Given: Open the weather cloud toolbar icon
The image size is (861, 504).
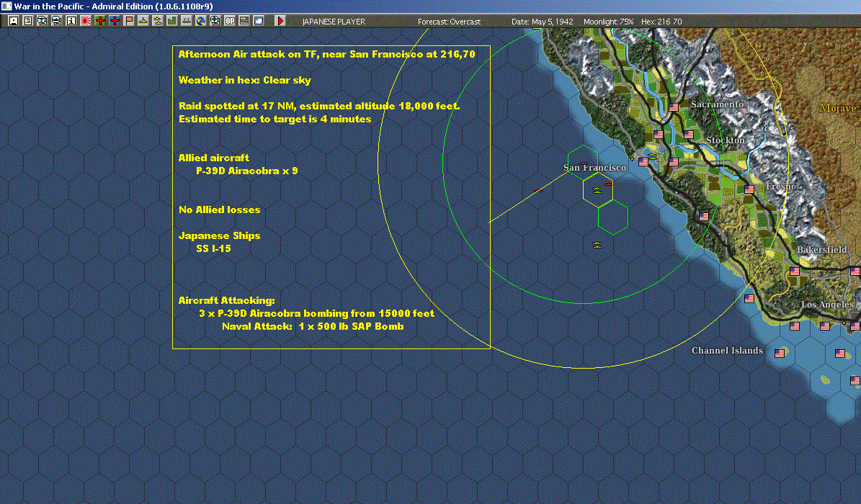Looking at the screenshot, I should pyautogui.click(x=259, y=21).
